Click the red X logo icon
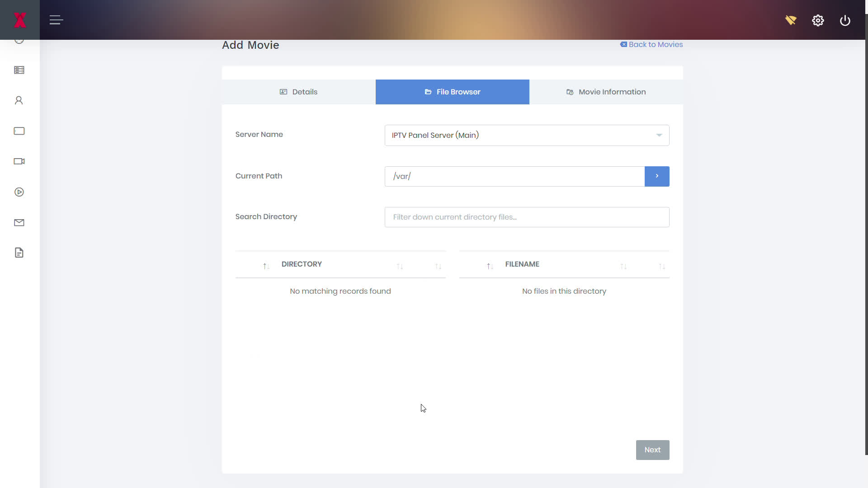 click(19, 20)
